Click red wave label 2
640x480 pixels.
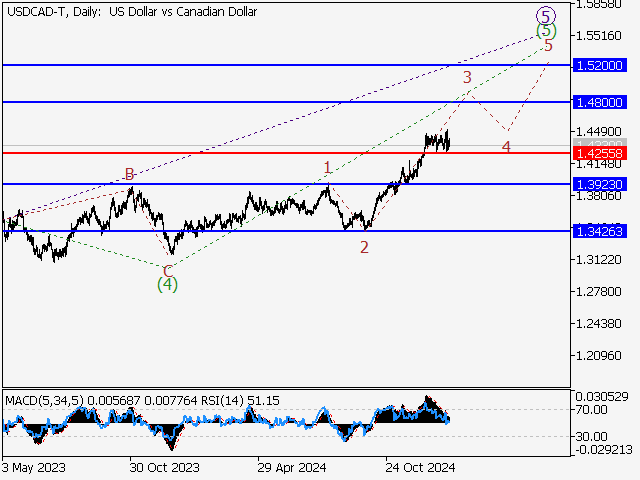click(364, 247)
